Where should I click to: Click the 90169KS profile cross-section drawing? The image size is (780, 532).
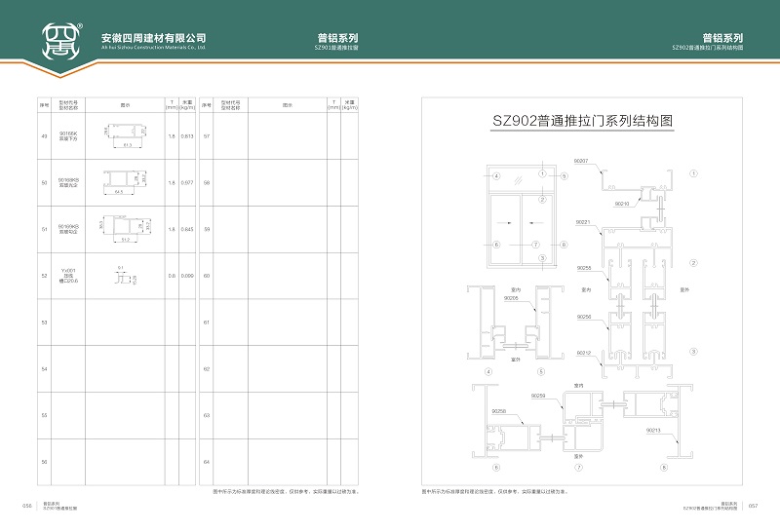pyautogui.click(x=125, y=230)
